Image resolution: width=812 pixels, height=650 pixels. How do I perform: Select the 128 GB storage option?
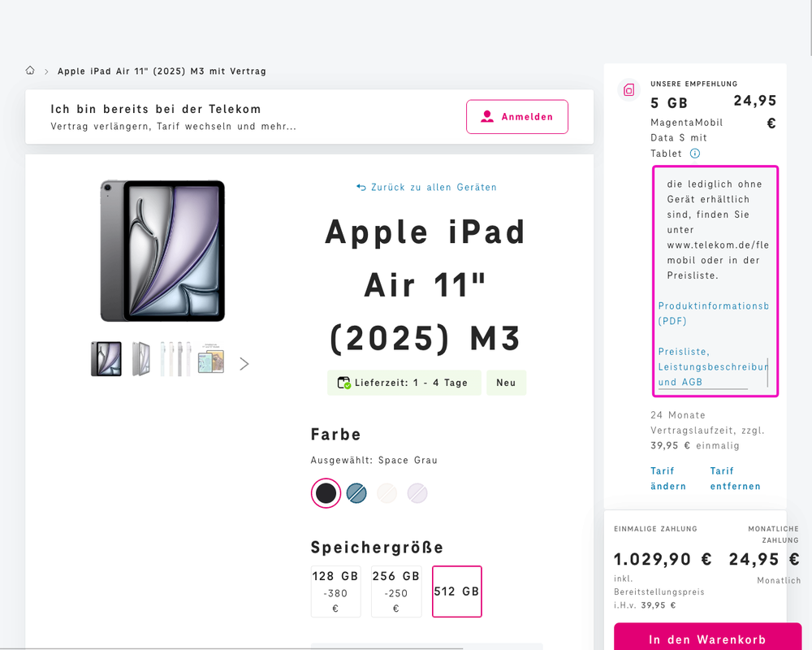[x=335, y=591]
